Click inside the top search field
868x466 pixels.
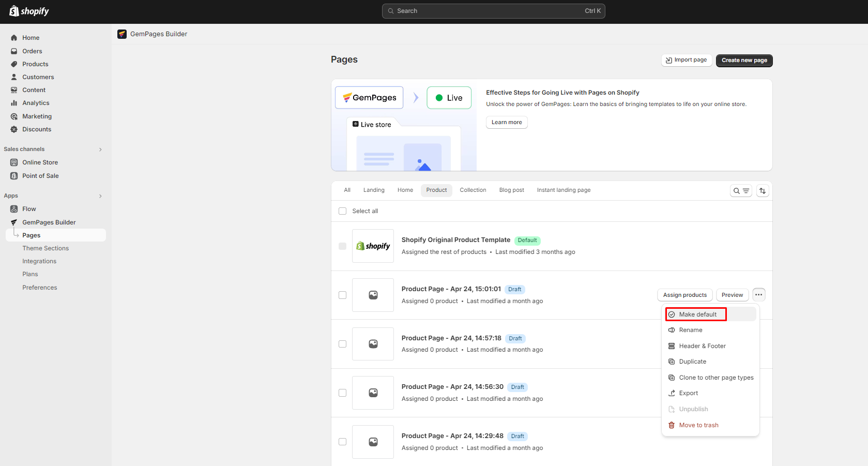[x=493, y=10]
